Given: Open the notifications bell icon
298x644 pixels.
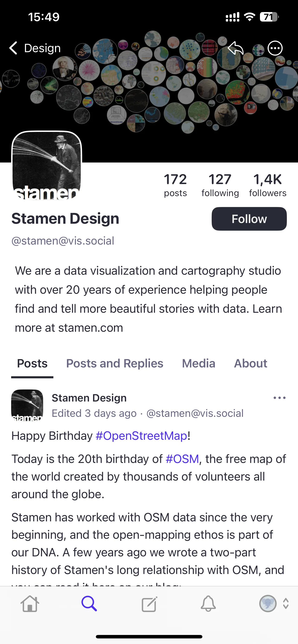Looking at the screenshot, I should point(208,604).
